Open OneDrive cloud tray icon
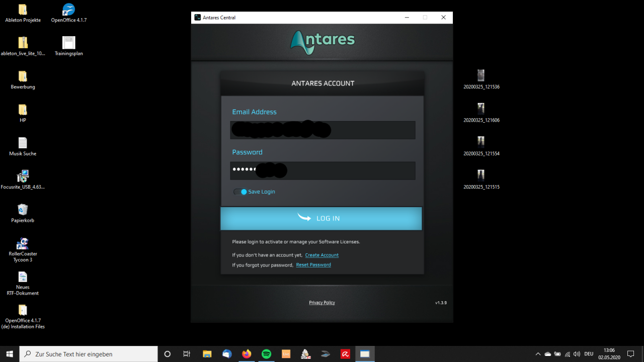 548,354
